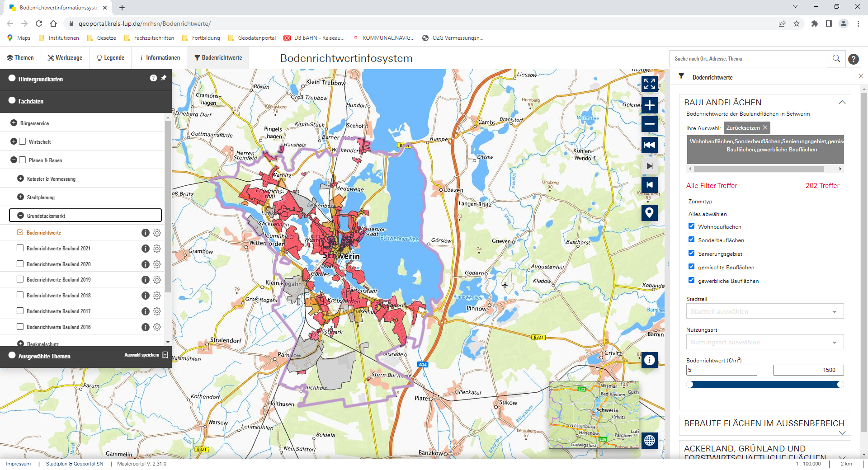Uncheck the Bodenrichtwerte layer checkbox
This screenshot has width=868, height=470.
pos(20,232)
